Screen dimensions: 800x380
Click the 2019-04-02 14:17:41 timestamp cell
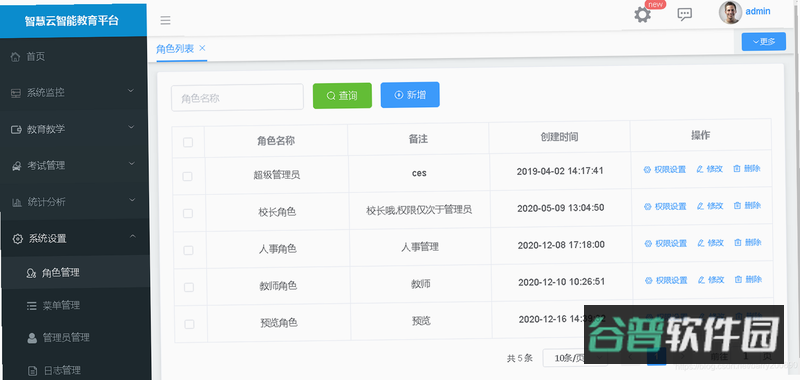pos(560,171)
